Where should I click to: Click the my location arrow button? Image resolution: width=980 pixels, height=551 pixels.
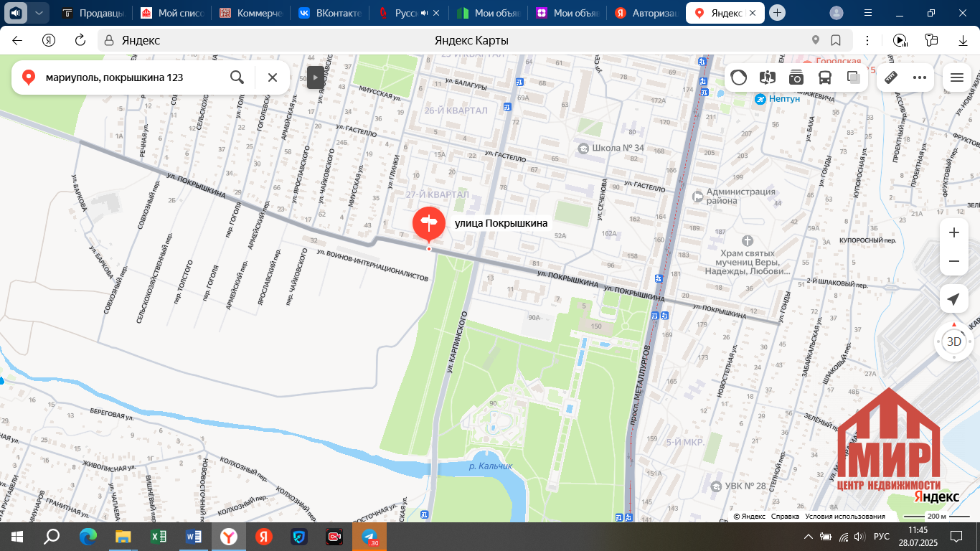953,299
